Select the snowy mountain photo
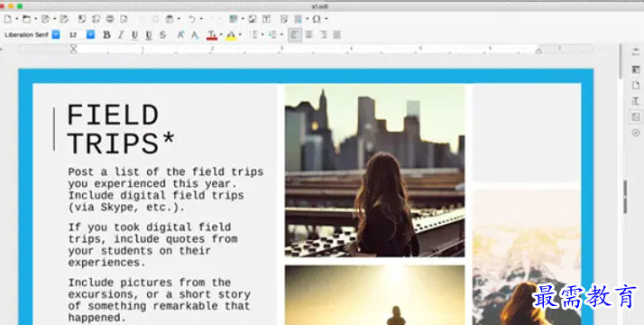 [527, 257]
